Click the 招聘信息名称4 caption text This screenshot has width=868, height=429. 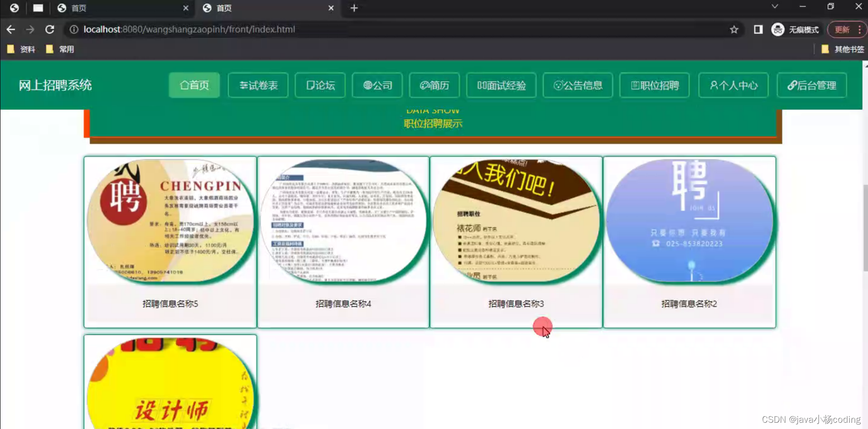pyautogui.click(x=343, y=304)
